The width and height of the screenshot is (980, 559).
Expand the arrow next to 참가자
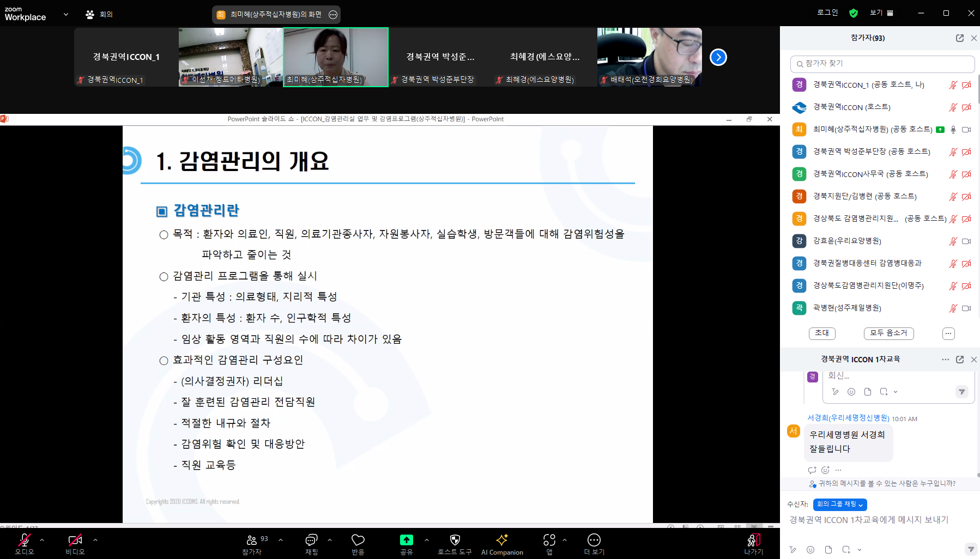click(x=281, y=540)
